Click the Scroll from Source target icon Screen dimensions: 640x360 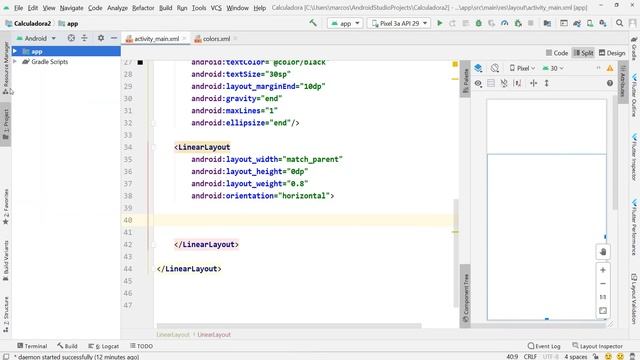(71, 38)
